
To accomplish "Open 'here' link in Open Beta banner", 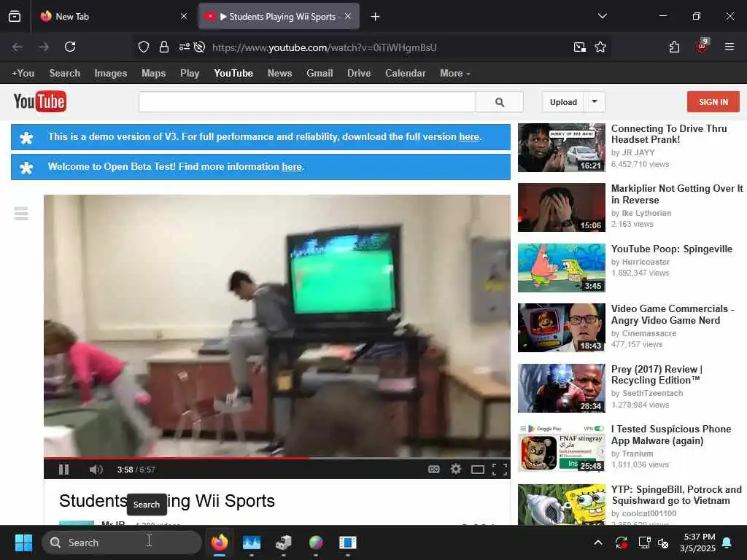I will point(292,167).
